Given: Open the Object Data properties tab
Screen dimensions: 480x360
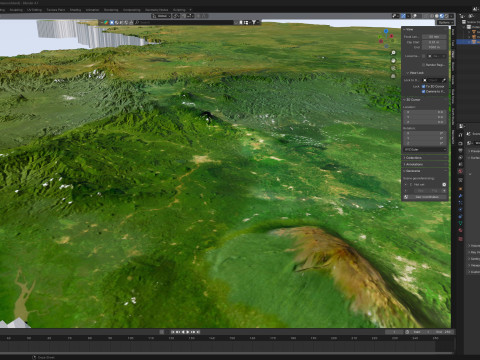Looking at the screenshot, I should pyautogui.click(x=460, y=223).
